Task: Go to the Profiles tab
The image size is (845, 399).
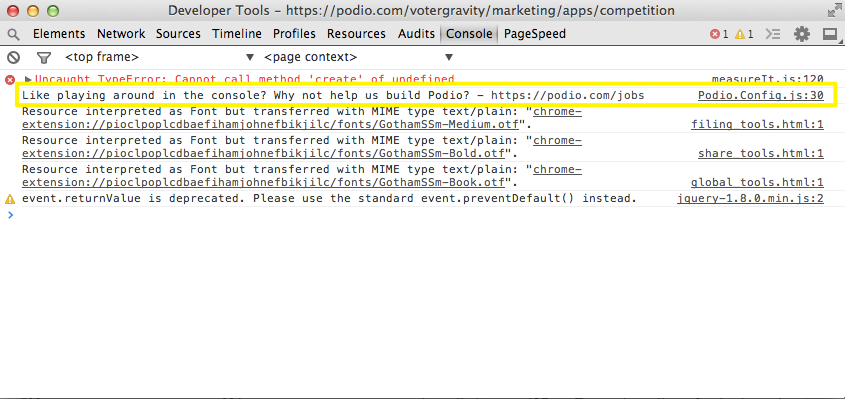Action: [294, 34]
